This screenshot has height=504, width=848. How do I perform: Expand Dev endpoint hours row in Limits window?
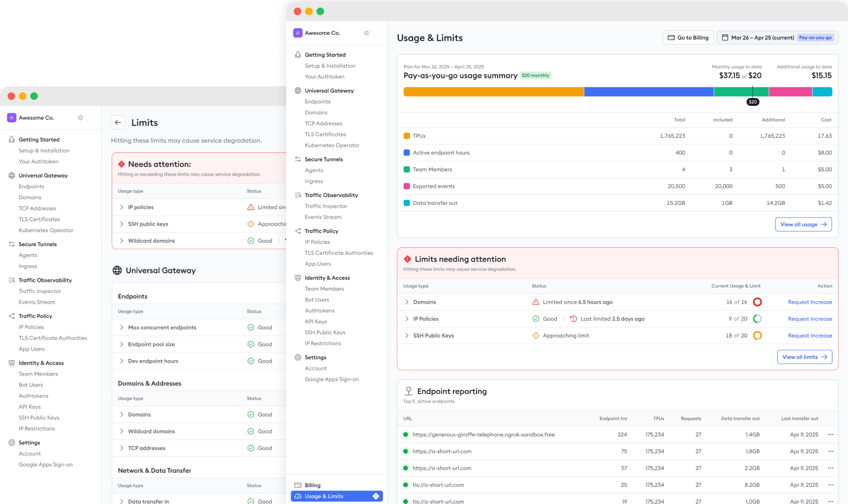122,361
